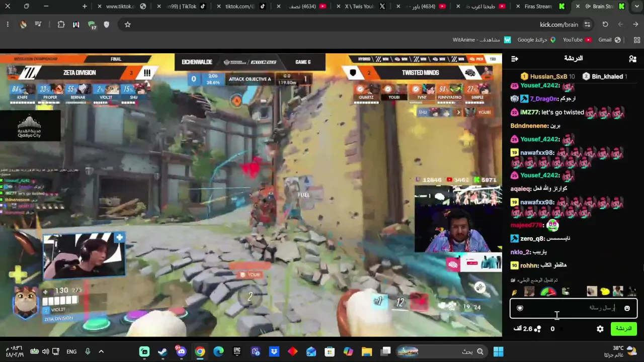
Task: Click username iMZ77 in chat
Action: 529,113
